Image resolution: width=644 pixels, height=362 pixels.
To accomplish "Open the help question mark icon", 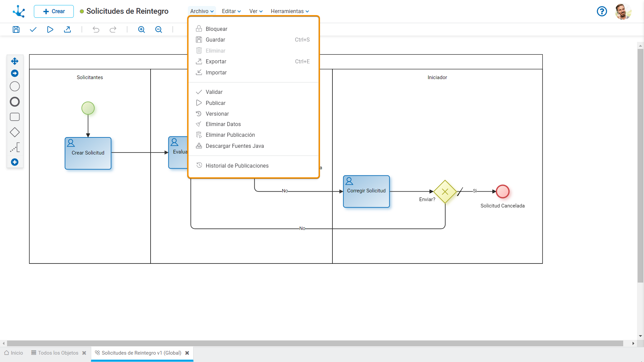I will (x=602, y=11).
